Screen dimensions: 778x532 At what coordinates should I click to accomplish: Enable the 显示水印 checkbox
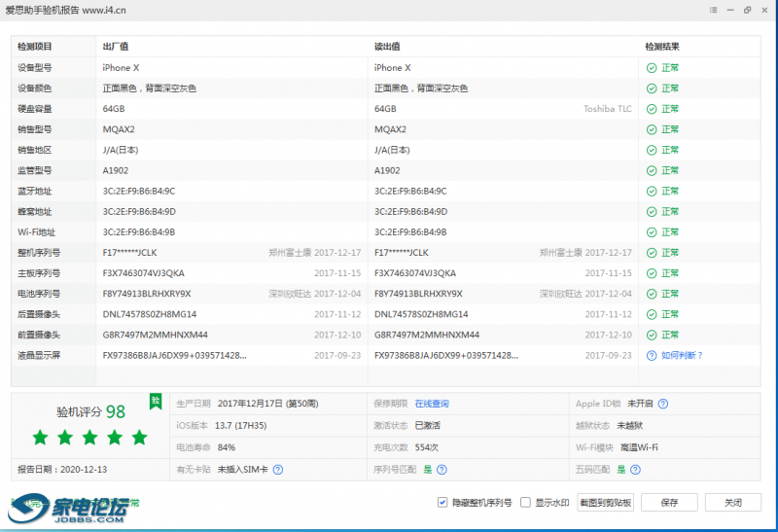pos(525,502)
